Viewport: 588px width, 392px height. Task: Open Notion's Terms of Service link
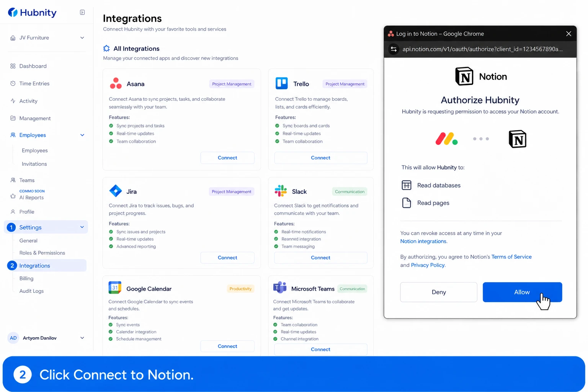(511, 257)
